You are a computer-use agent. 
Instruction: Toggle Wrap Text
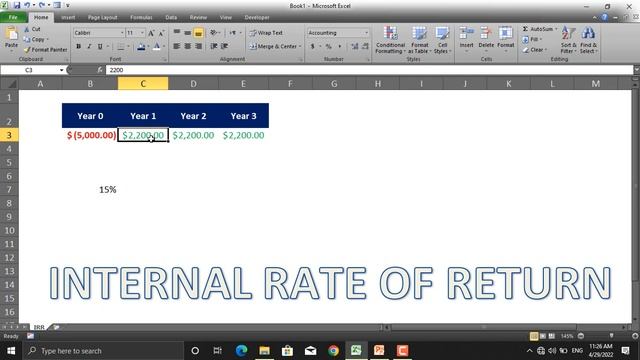click(x=266, y=33)
